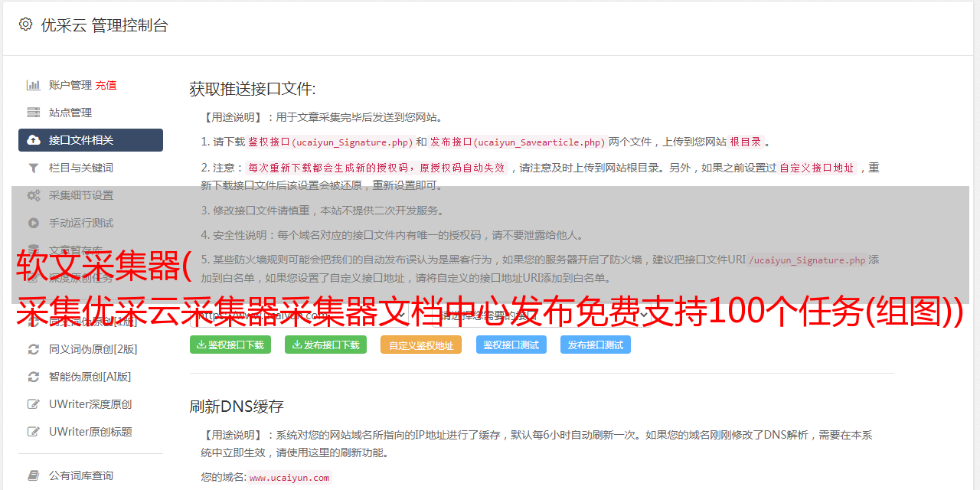Screen dimensions: 980x490
Task: Click the 刷新DNS缓存 heading
Action: pyautogui.click(x=237, y=407)
